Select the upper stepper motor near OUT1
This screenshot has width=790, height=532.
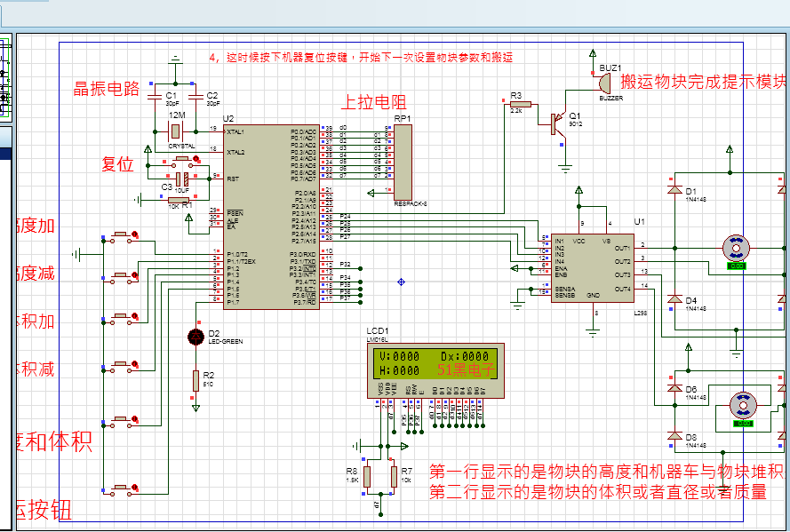tap(736, 248)
